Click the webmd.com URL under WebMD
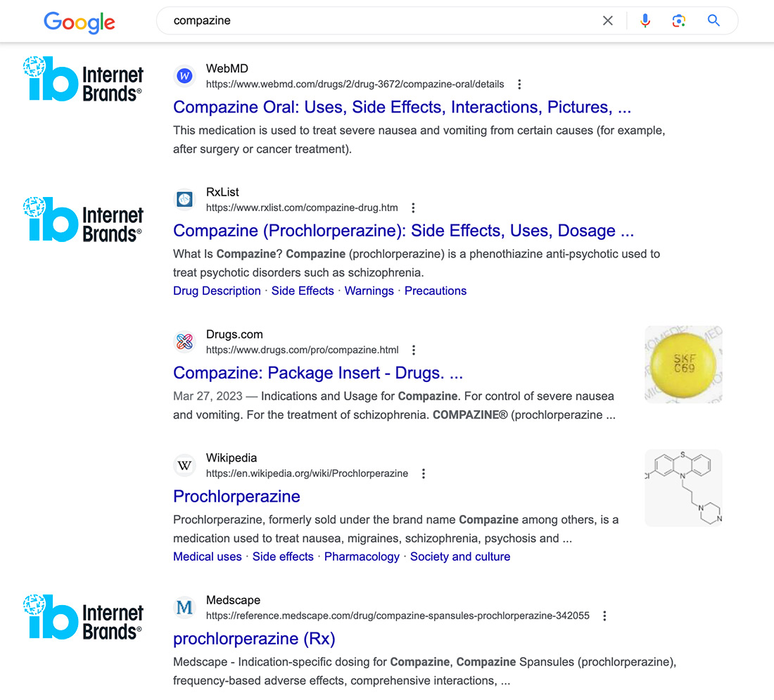The image size is (774, 700). click(x=355, y=84)
